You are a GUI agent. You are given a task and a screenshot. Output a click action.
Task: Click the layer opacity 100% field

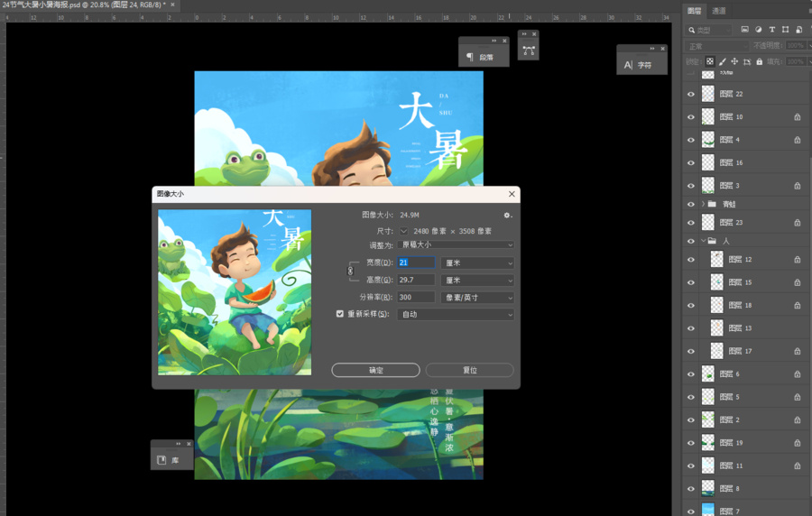[796, 45]
